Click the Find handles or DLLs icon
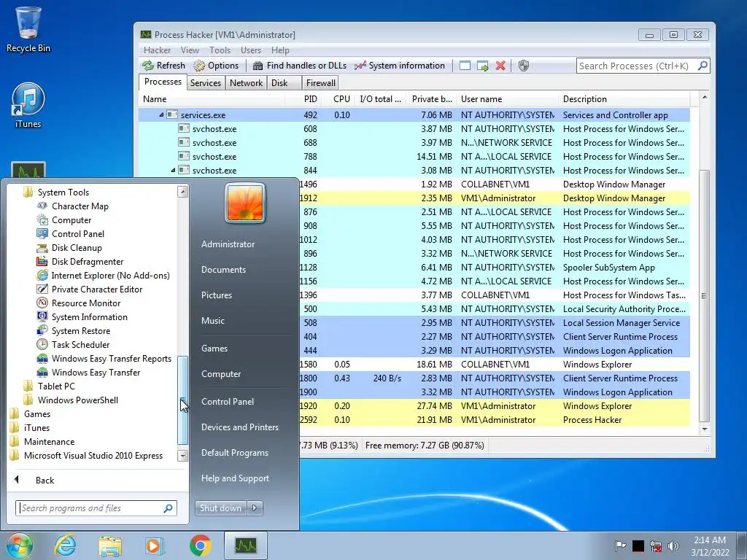The height and width of the screenshot is (560, 747). pyautogui.click(x=258, y=66)
